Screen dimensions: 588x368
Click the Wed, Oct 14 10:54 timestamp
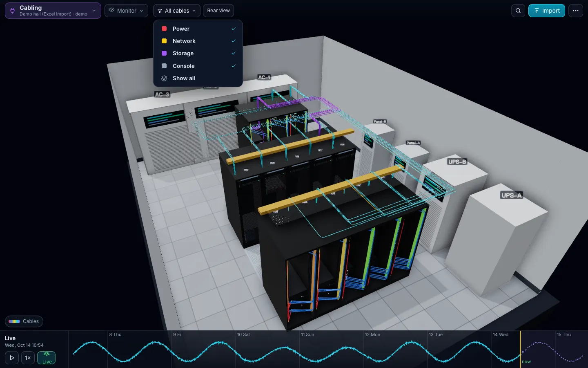coord(24,345)
